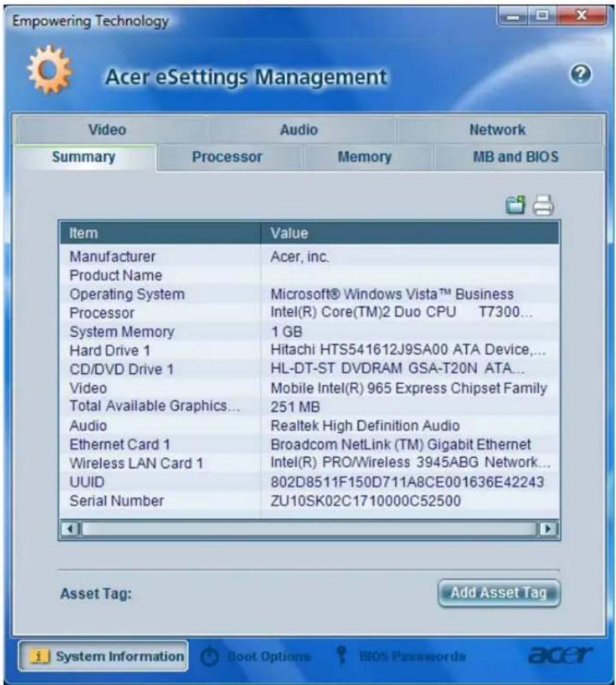Click the orange gear eSettings logo
The image size is (616, 685).
point(49,69)
